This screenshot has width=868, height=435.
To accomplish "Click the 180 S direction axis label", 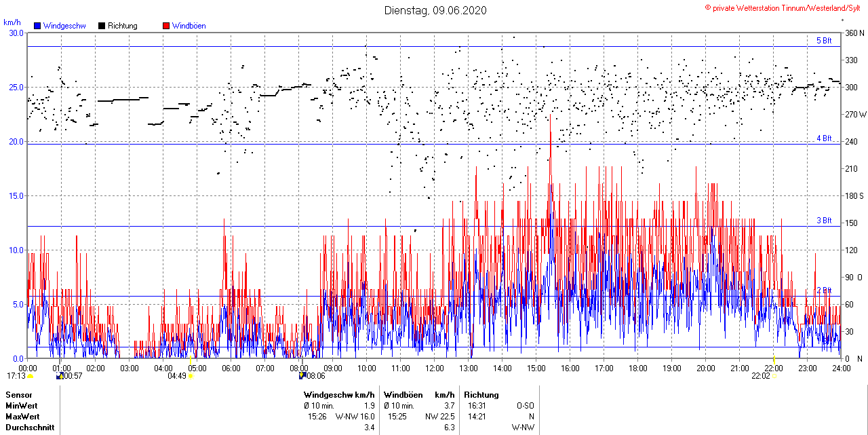I will tap(854, 195).
